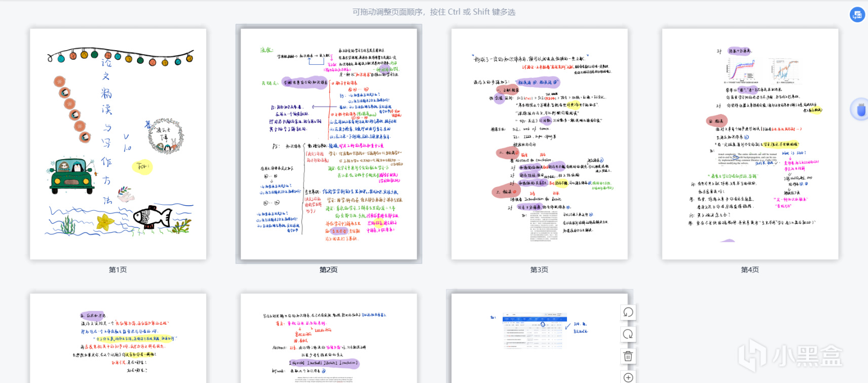Select the page 6 thumbnail in bottom row

[329, 338]
